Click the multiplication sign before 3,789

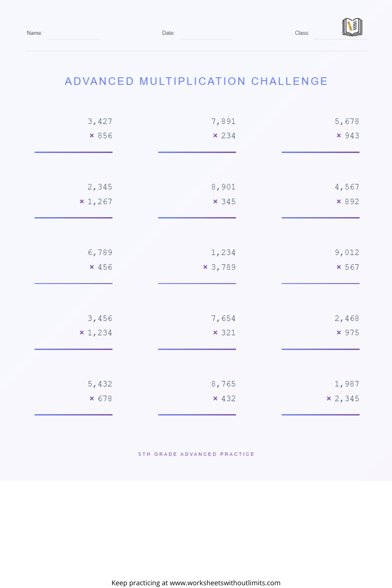(x=205, y=267)
